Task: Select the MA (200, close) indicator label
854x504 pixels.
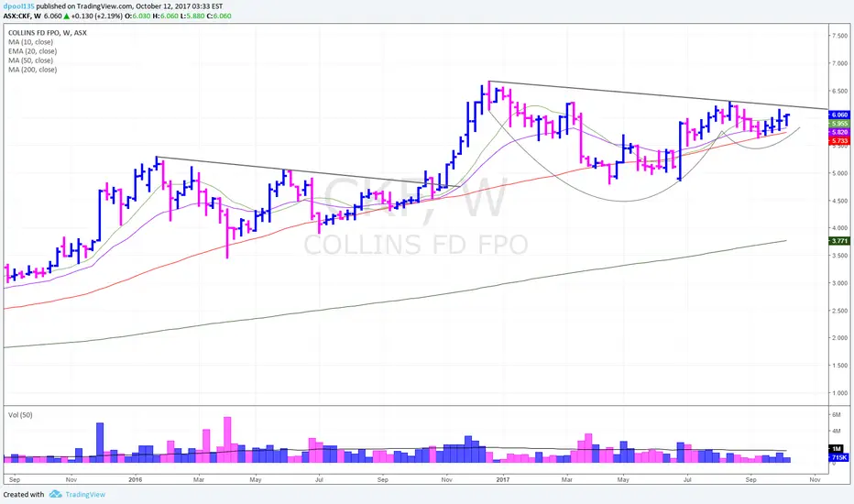Action: coord(33,70)
